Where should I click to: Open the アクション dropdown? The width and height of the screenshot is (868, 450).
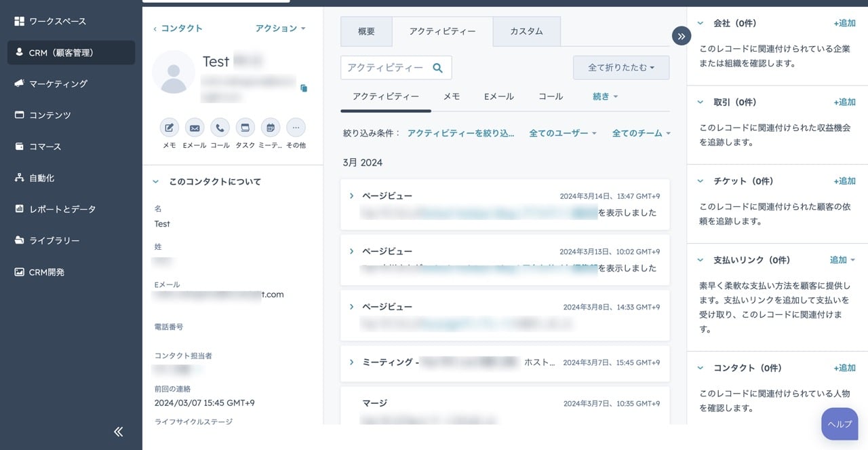tap(281, 29)
